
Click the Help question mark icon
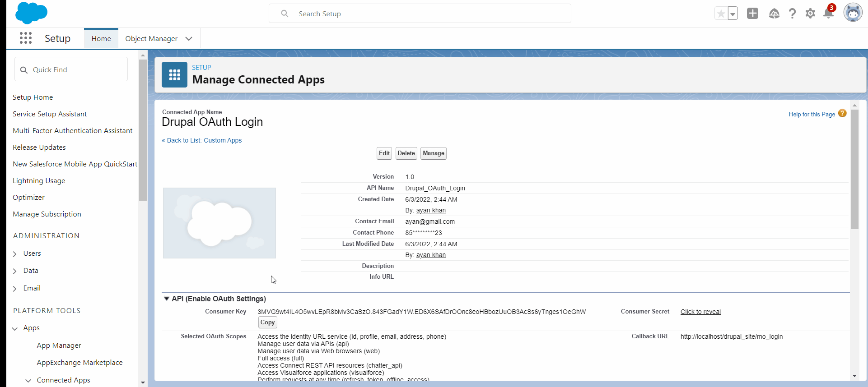792,14
